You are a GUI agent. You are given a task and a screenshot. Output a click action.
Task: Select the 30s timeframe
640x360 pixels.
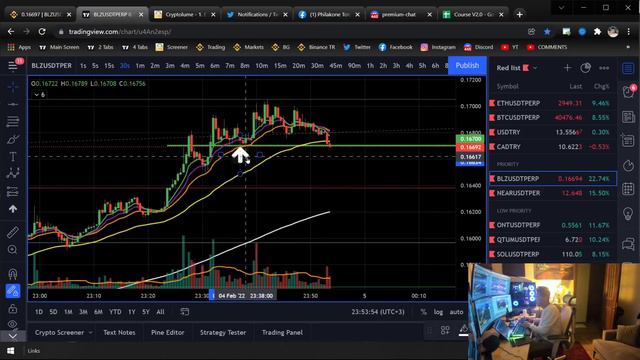coord(124,66)
